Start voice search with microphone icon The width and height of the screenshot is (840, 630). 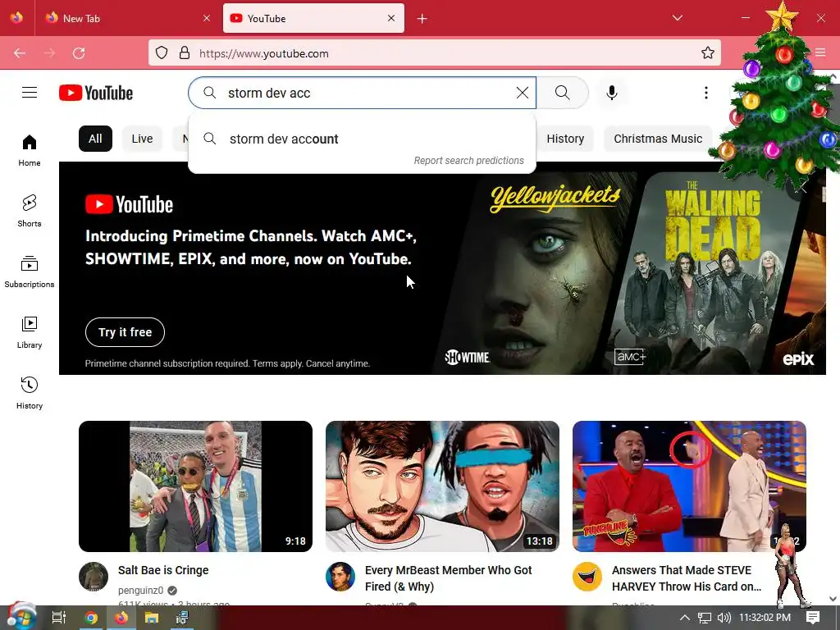click(612, 93)
